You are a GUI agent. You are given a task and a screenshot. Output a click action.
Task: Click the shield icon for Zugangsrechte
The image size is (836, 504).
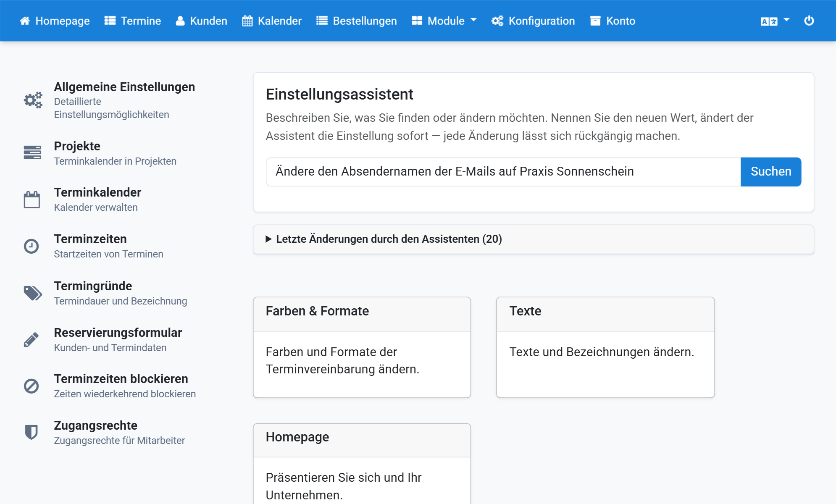click(32, 432)
